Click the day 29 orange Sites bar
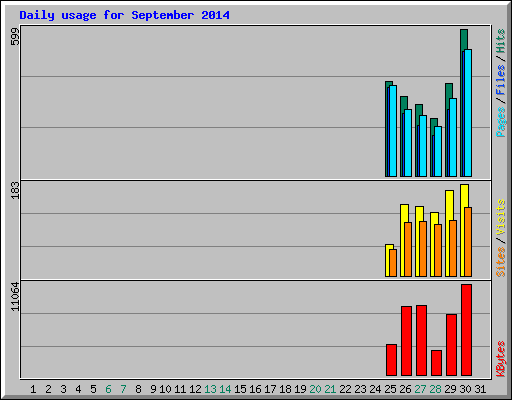512x400 pixels. pos(453,248)
